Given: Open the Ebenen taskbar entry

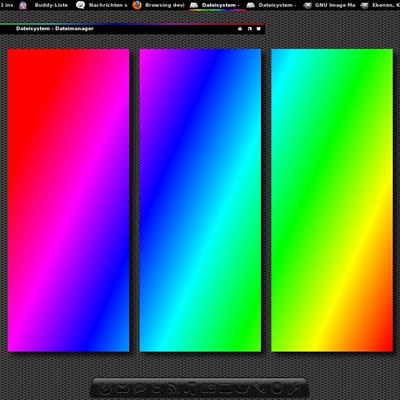Looking at the screenshot, I should point(380,5).
